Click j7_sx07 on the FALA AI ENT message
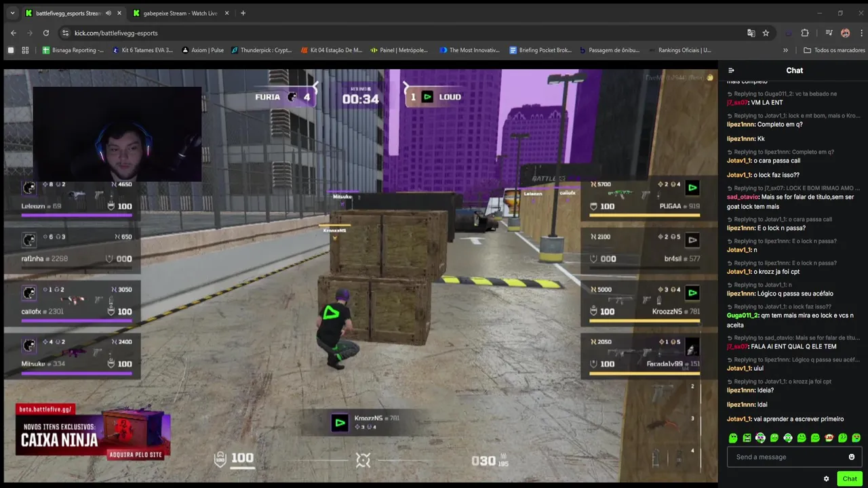Viewport: 868px width, 488px height. [737, 346]
